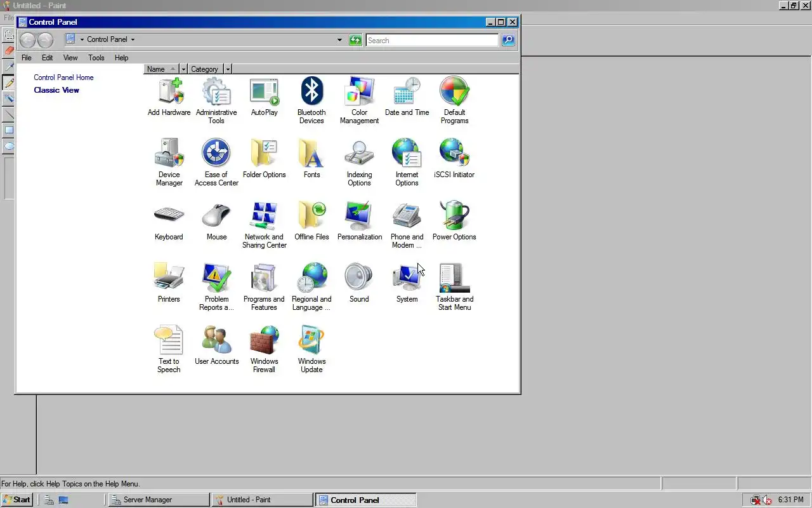Launch Device Manager
This screenshot has height=508, width=812.
point(169,163)
